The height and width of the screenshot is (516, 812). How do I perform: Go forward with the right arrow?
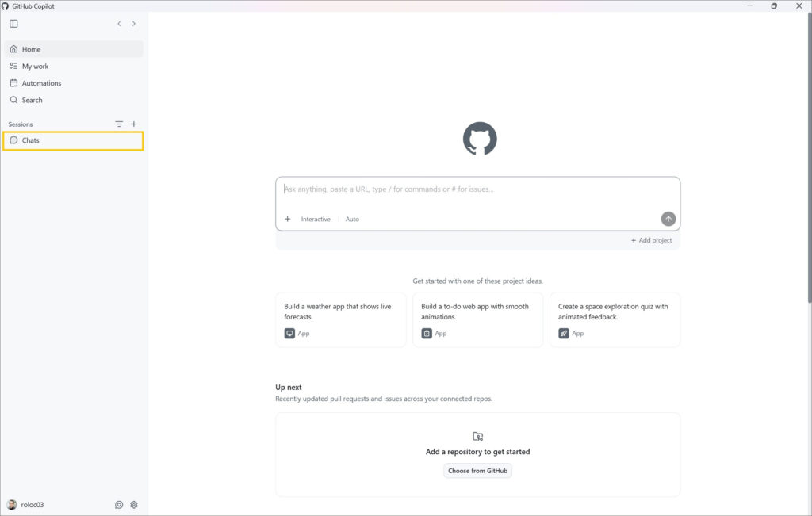pyautogui.click(x=133, y=24)
